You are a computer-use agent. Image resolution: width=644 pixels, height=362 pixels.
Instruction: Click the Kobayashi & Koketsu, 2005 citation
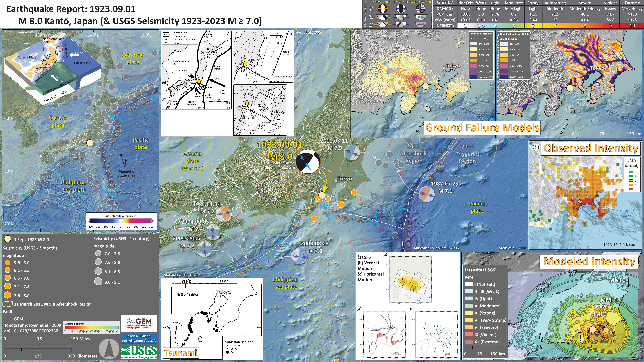436,248
